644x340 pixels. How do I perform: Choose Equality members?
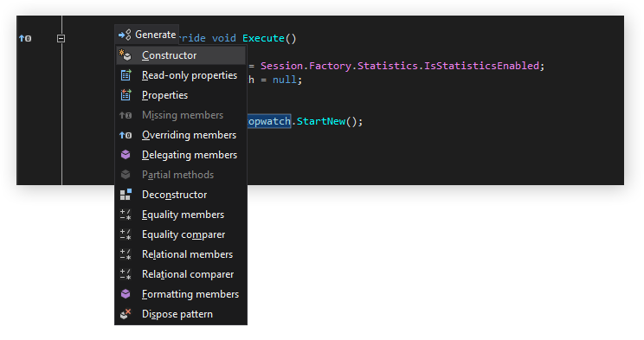pyautogui.click(x=181, y=215)
